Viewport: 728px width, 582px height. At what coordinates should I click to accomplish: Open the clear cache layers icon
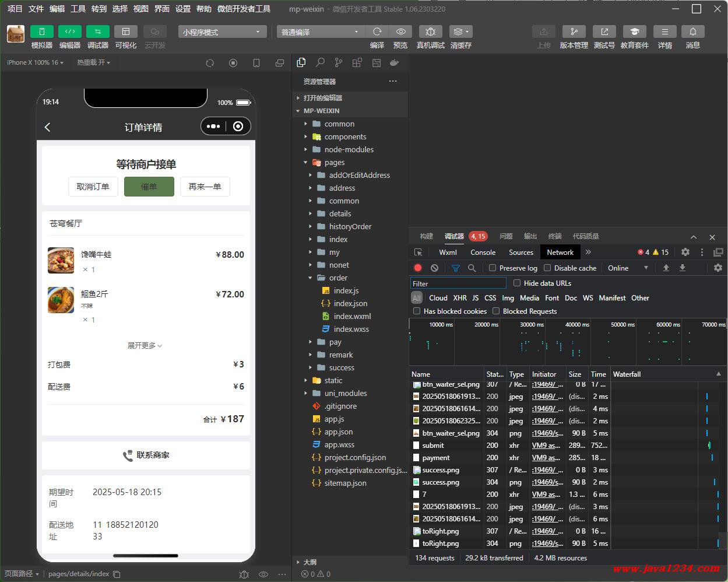pyautogui.click(x=460, y=31)
